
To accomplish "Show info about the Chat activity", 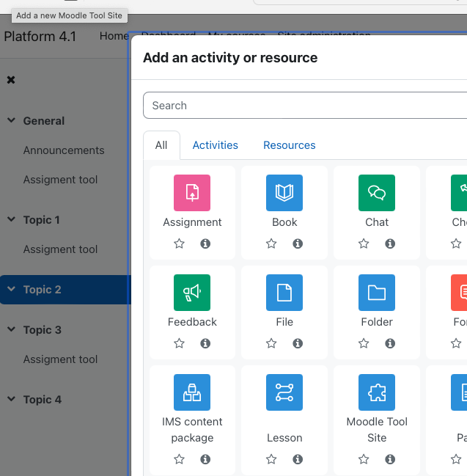I will point(390,244).
